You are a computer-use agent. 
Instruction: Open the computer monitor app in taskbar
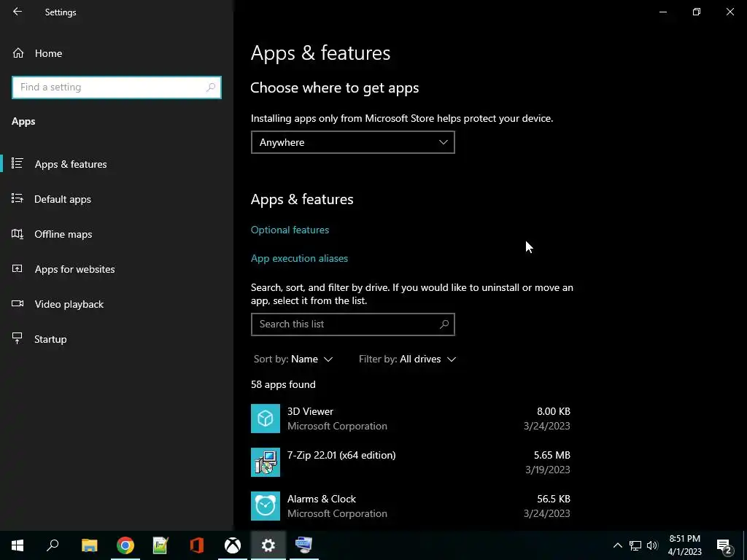(x=304, y=545)
